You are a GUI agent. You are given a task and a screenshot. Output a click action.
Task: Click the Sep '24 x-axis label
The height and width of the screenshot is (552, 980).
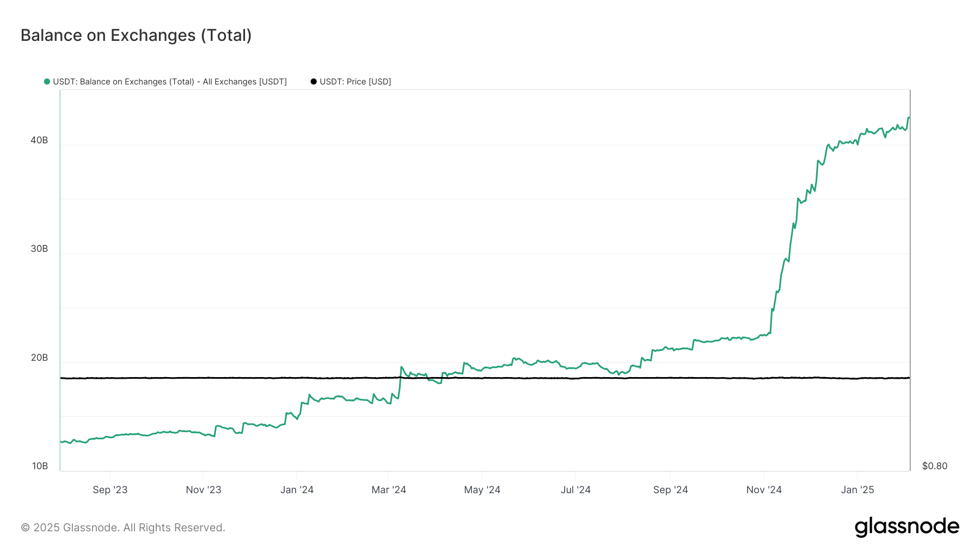(671, 490)
